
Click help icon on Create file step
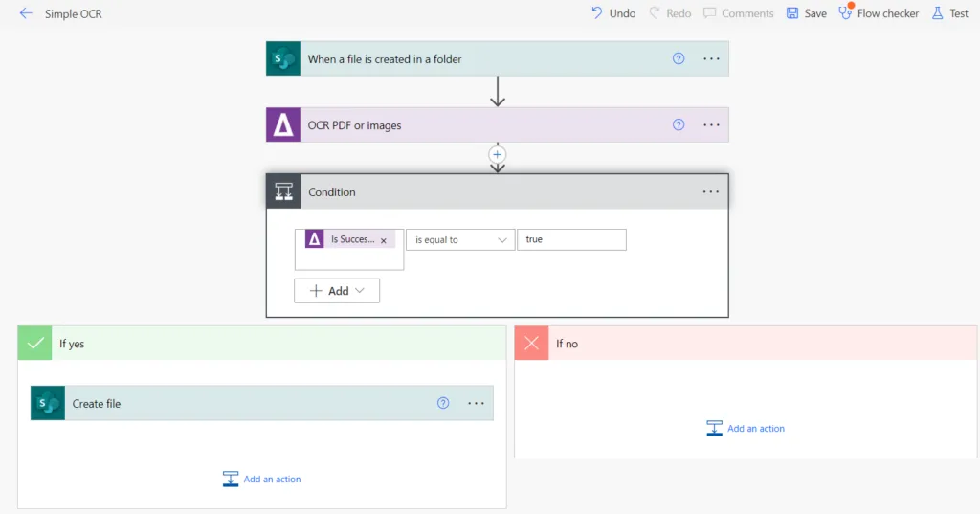443,403
